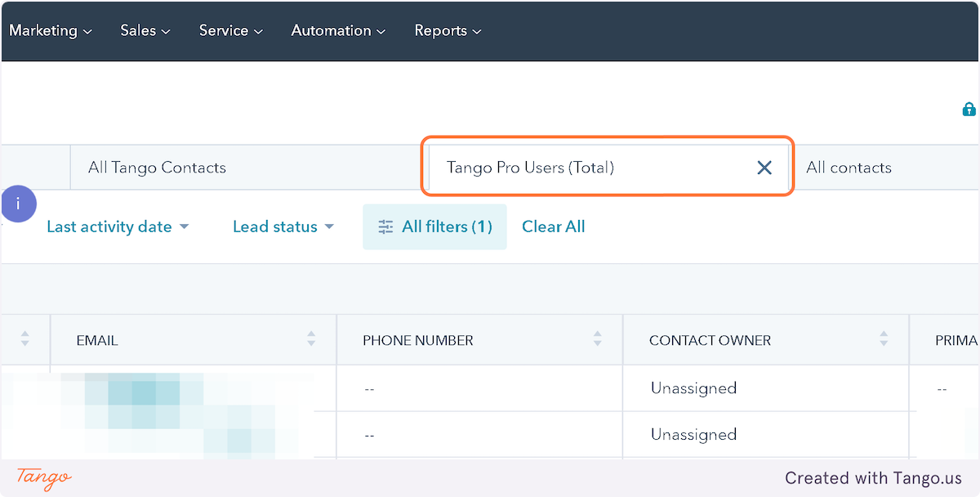
Task: Sort by the Contact Owner column
Action: [884, 338]
